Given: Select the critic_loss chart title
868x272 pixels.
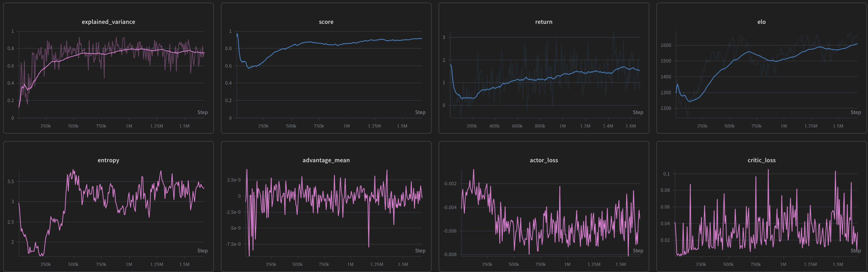Looking at the screenshot, I should tap(761, 160).
